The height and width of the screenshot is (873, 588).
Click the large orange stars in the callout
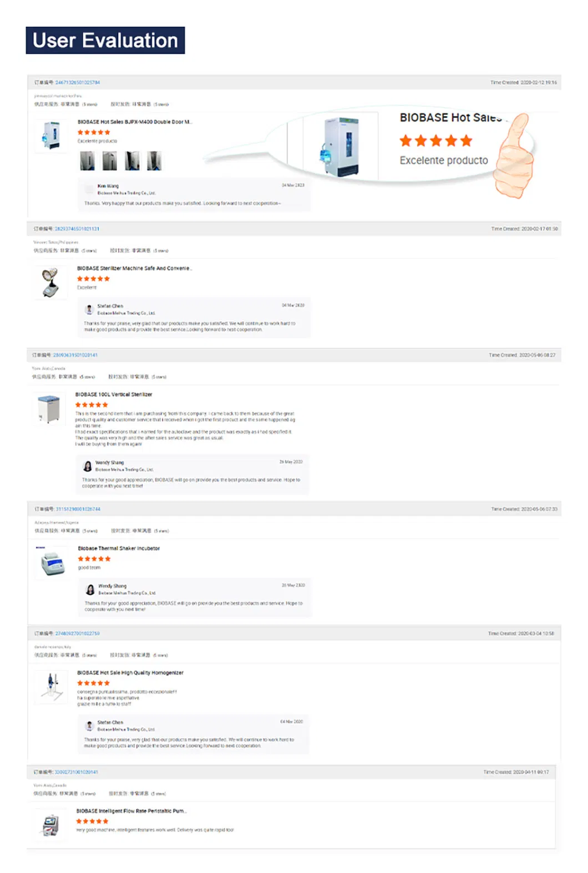(436, 141)
